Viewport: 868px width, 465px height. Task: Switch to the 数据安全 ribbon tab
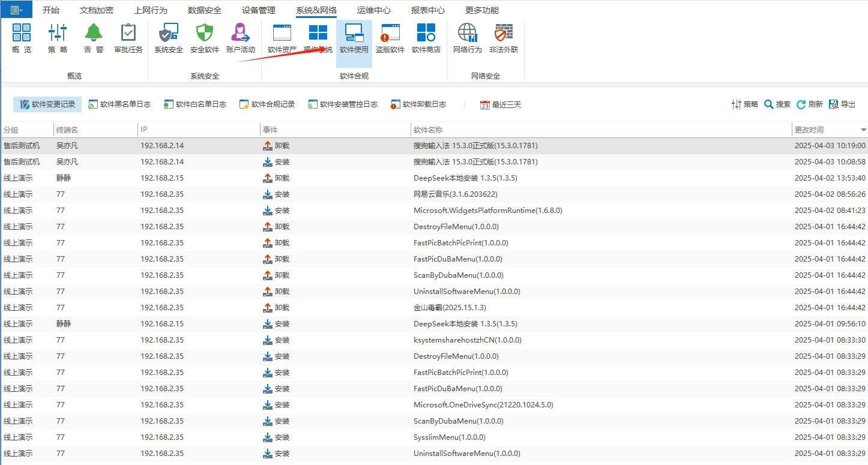click(204, 10)
